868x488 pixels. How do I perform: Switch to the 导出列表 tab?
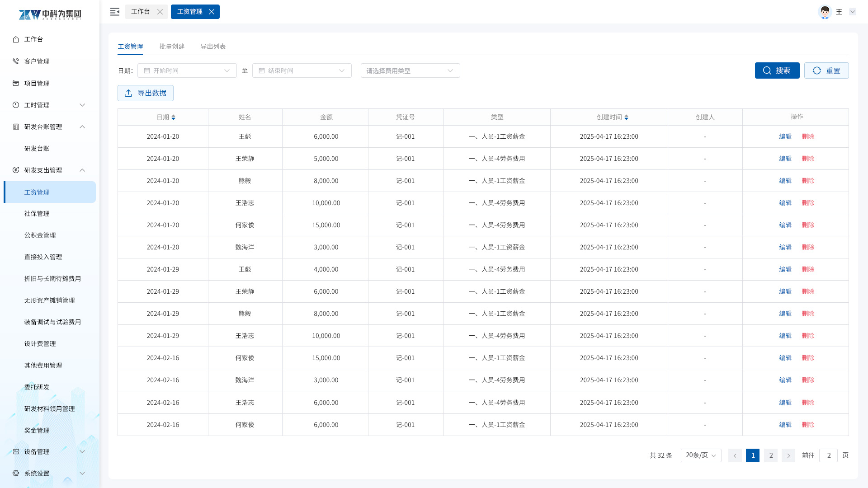(x=213, y=47)
